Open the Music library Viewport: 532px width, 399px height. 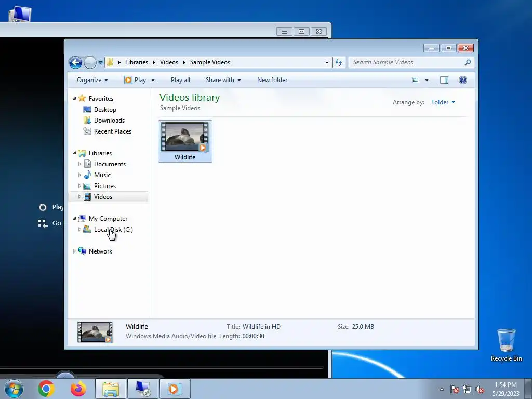click(102, 175)
